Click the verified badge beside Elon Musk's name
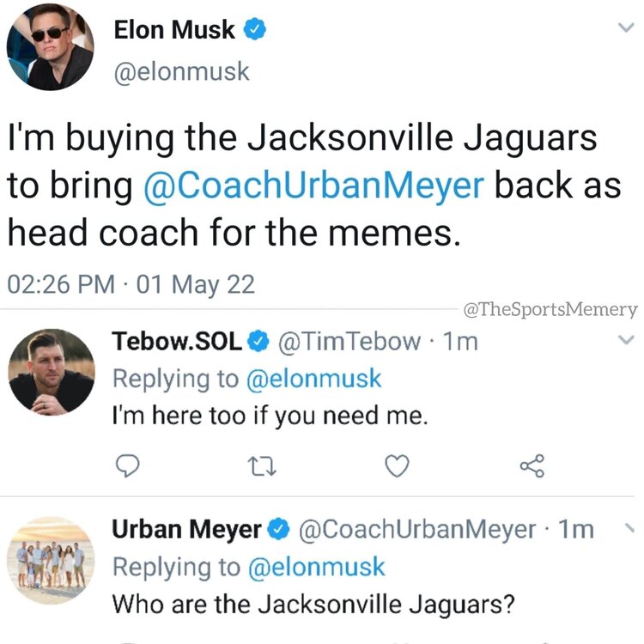Screen dimensions: 644x644 coord(253,31)
